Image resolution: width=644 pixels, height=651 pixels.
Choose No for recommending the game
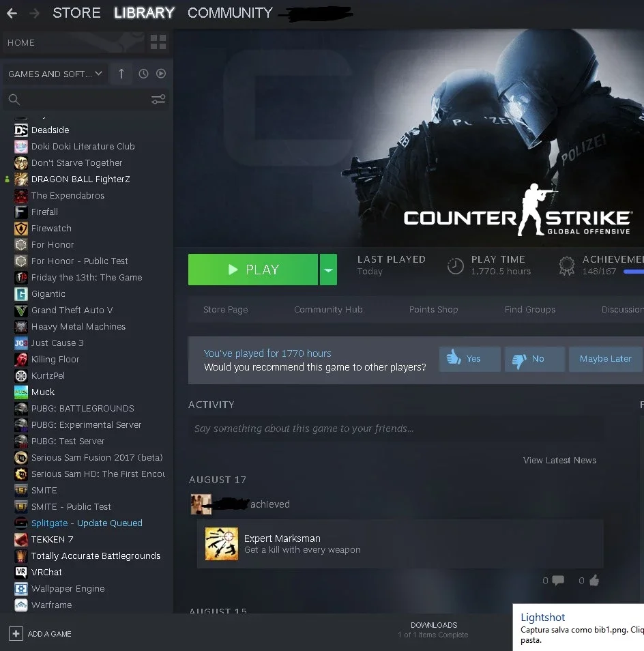point(534,359)
